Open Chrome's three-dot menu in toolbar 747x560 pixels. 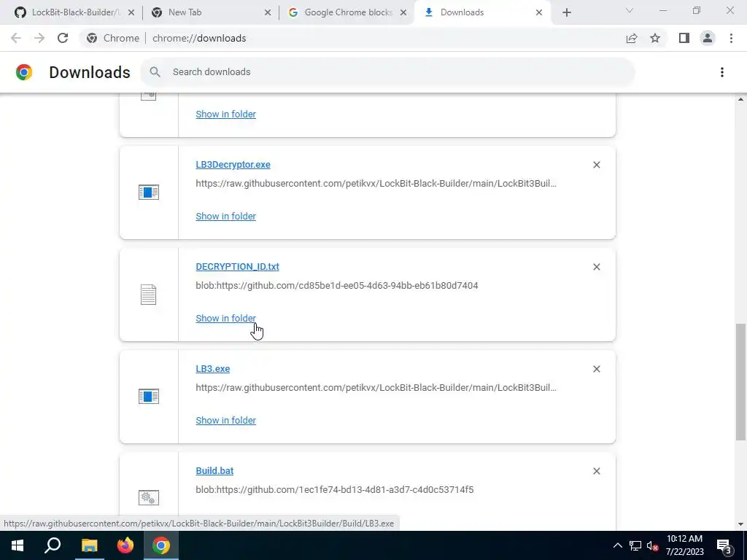coord(731,38)
